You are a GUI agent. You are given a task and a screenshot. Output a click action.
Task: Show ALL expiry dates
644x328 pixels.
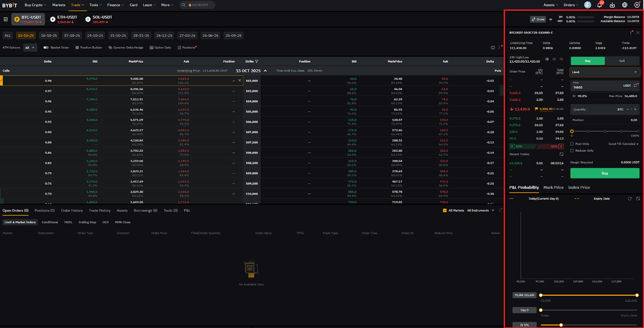coord(8,35)
